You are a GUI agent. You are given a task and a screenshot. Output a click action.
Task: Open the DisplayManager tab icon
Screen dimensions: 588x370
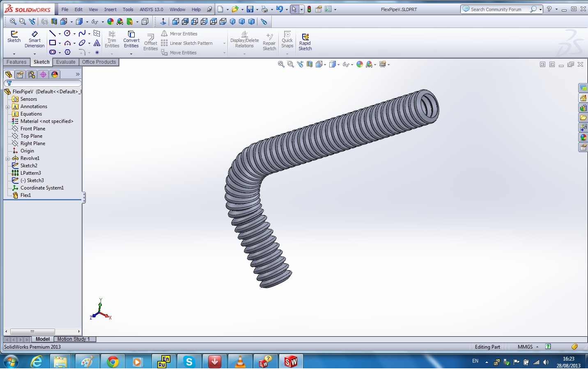[55, 74]
